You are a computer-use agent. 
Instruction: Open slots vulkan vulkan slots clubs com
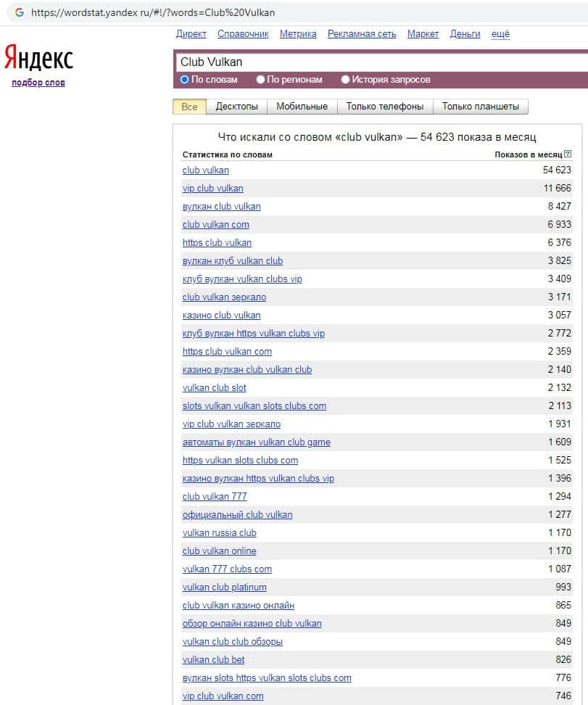click(x=254, y=405)
